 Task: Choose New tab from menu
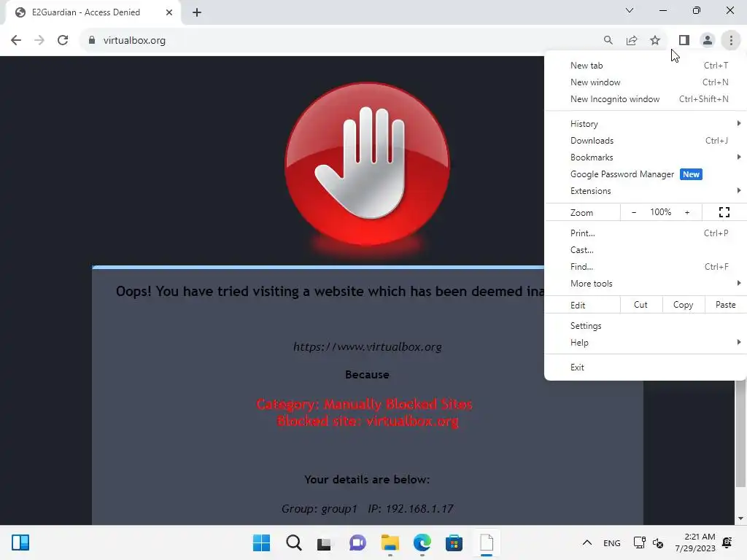point(646,66)
